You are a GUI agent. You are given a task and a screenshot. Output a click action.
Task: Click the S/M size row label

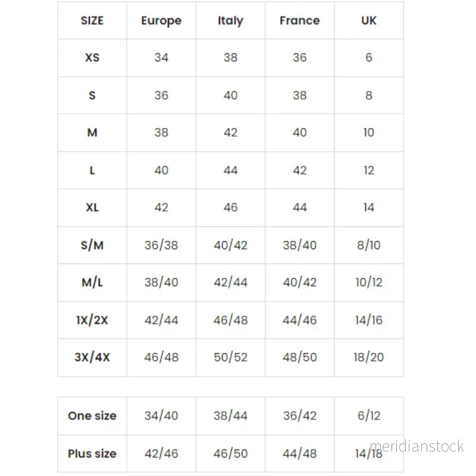[x=92, y=245]
